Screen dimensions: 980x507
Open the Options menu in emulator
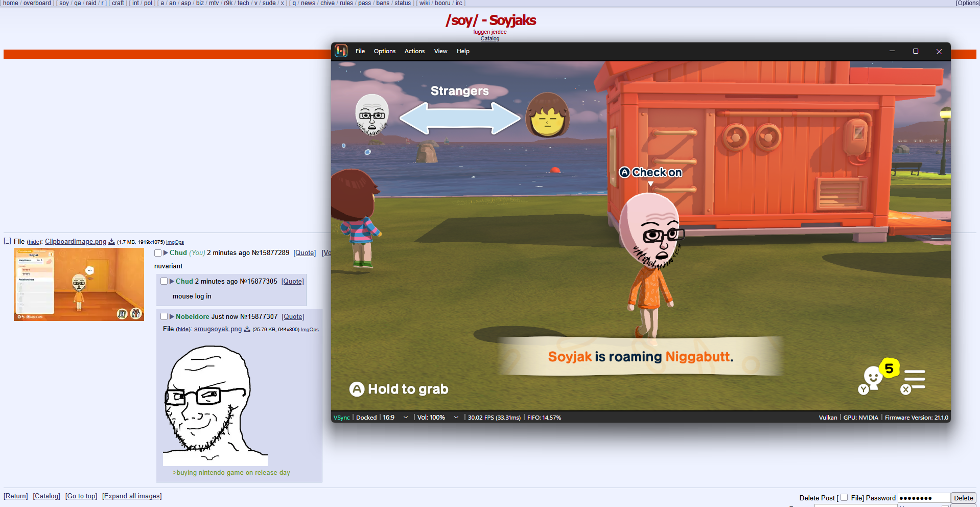pyautogui.click(x=384, y=51)
